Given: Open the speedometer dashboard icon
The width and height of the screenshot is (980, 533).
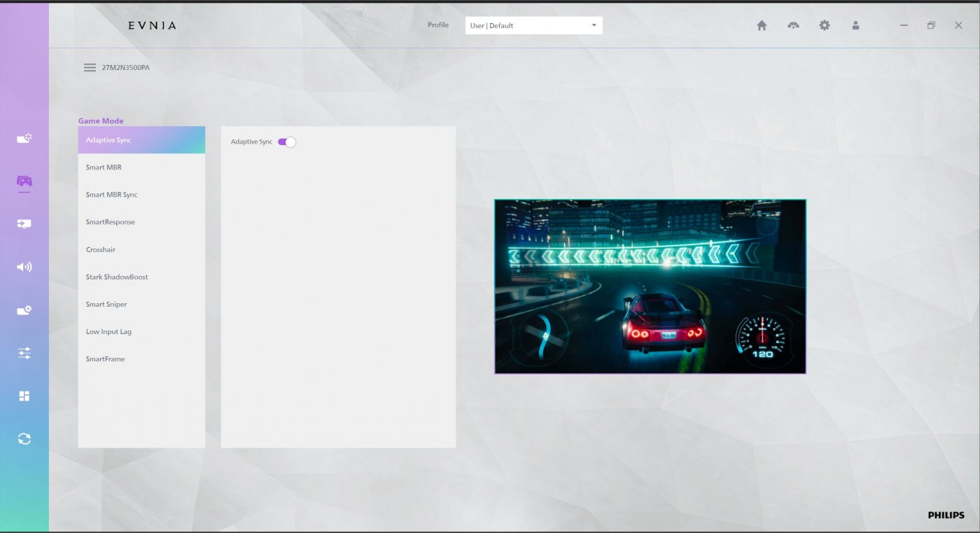Looking at the screenshot, I should tap(793, 25).
